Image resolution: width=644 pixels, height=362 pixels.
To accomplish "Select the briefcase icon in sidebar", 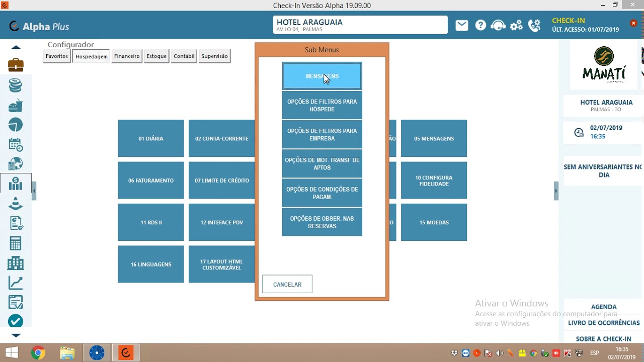I will [16, 65].
